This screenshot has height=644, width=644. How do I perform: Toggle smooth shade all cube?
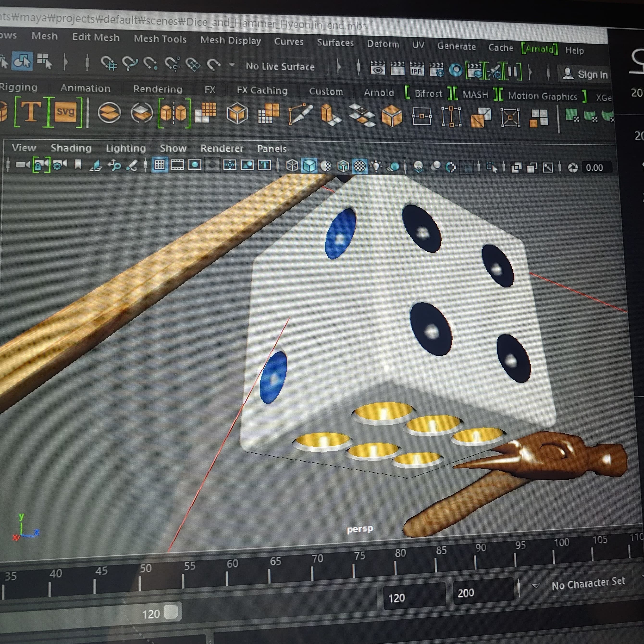coord(310,166)
